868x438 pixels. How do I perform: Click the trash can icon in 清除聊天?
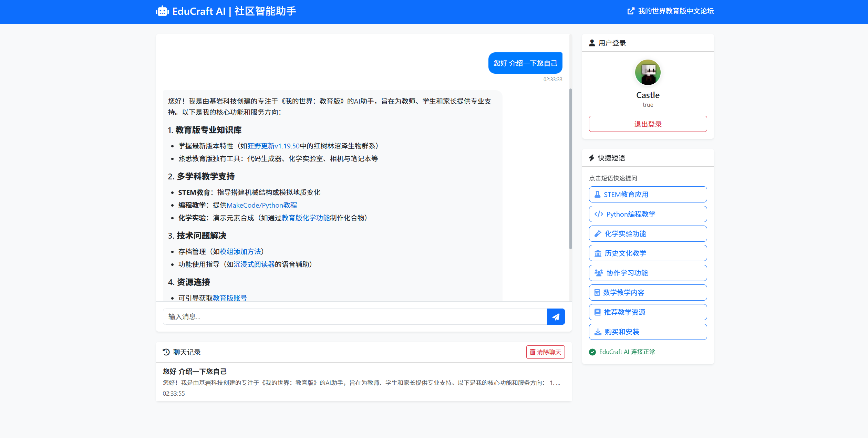(533, 352)
